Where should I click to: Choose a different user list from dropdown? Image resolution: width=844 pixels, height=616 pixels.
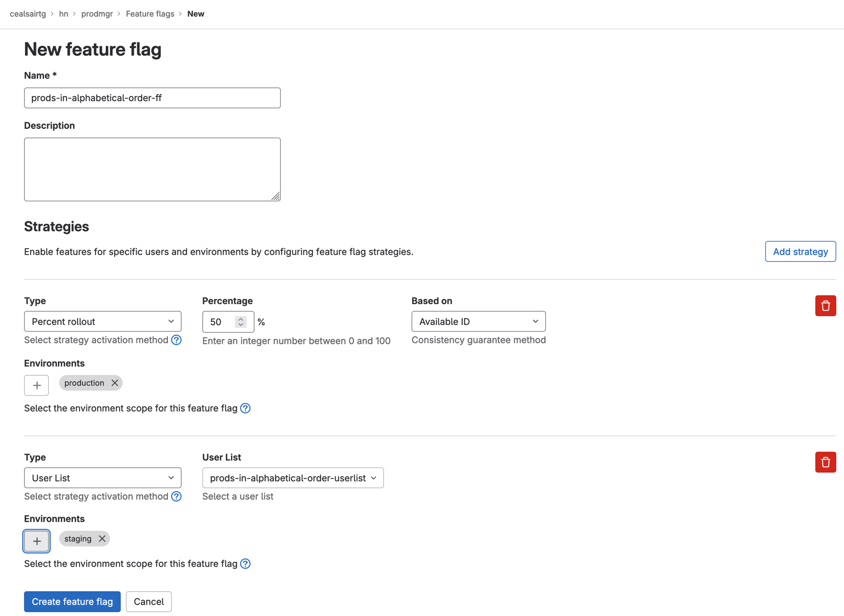click(293, 478)
